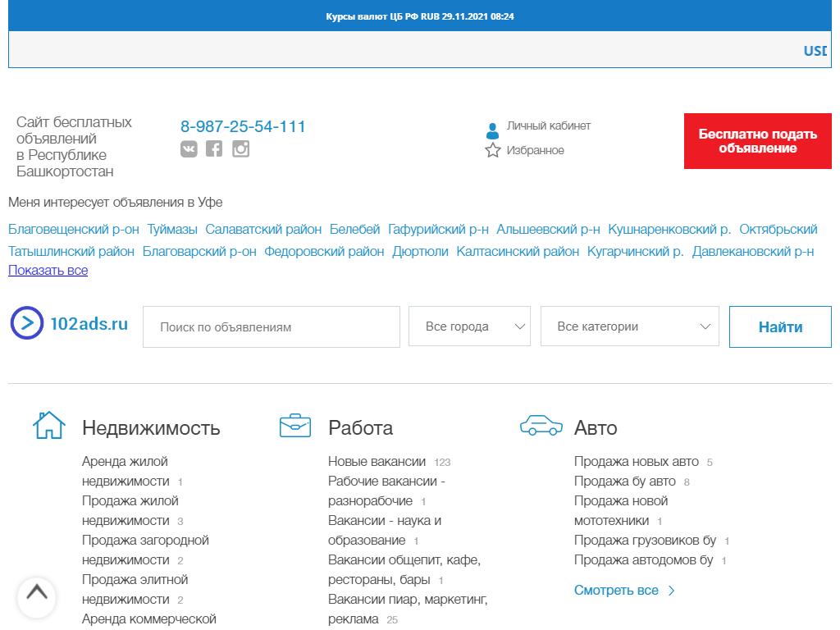Click the house icon by Недвижимость
This screenshot has width=840, height=630.
(48, 426)
